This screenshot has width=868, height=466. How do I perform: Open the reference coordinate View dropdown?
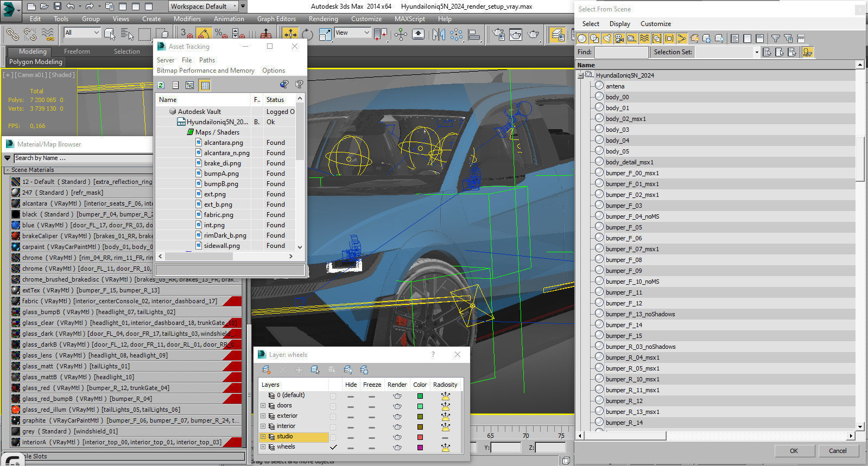tap(352, 33)
